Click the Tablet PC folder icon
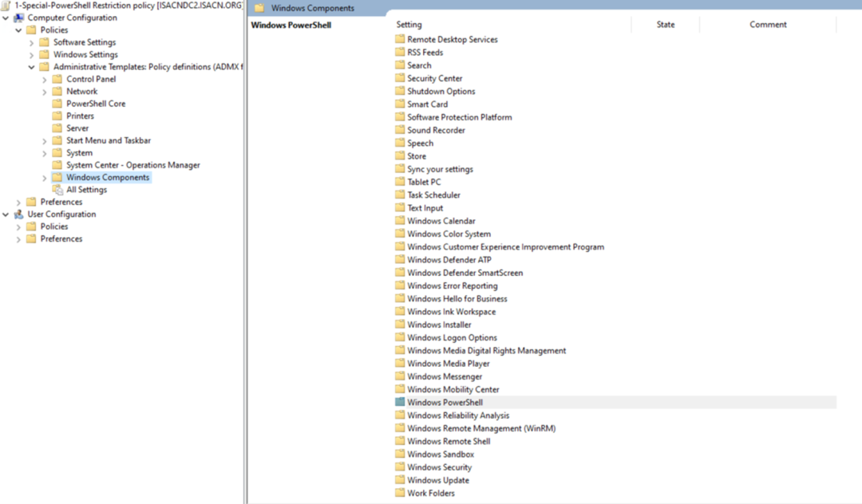Image resolution: width=862 pixels, height=504 pixels. [x=400, y=182]
